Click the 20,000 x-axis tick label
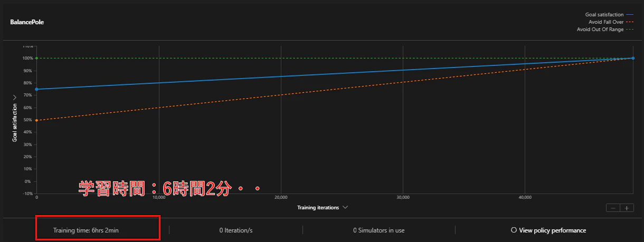 tap(281, 197)
